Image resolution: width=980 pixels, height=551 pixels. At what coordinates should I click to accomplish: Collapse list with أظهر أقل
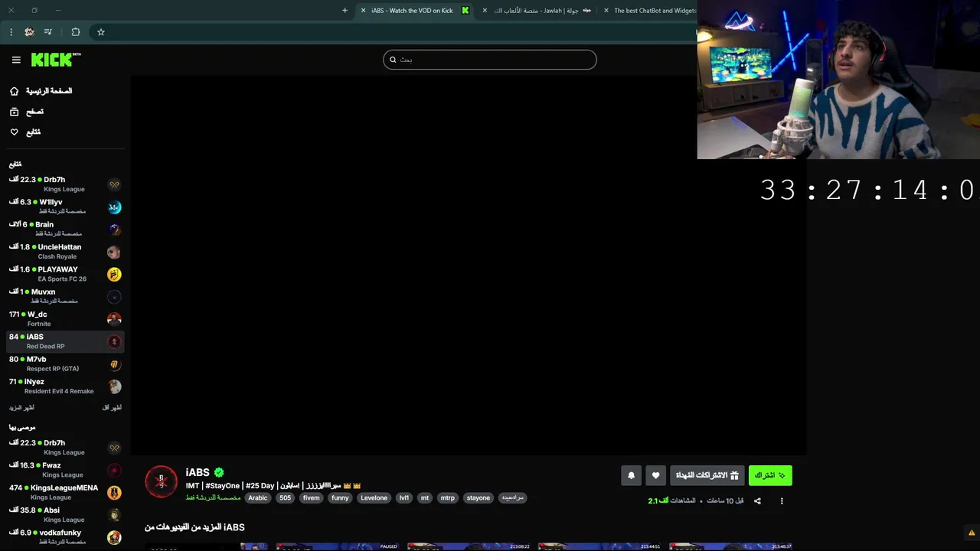pos(112,408)
